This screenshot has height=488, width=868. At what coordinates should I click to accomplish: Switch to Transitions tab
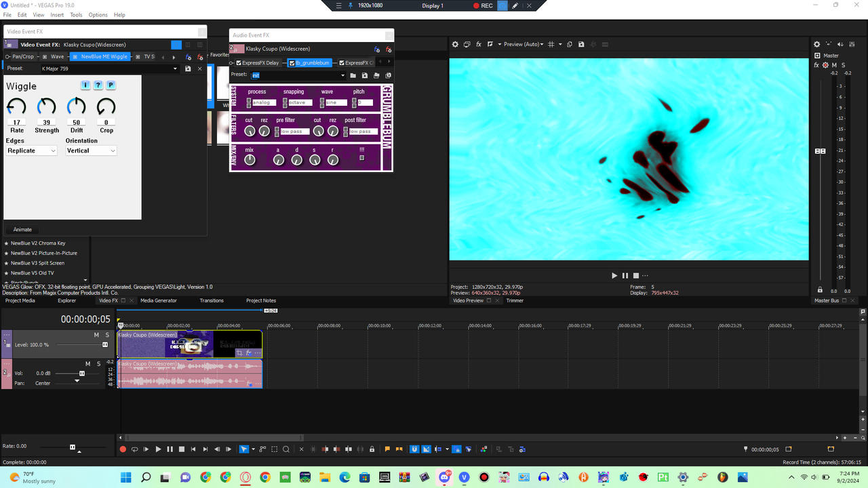tap(212, 300)
